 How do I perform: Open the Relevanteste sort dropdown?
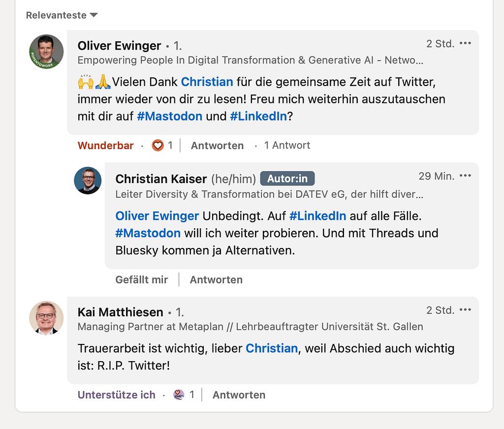pos(62,15)
